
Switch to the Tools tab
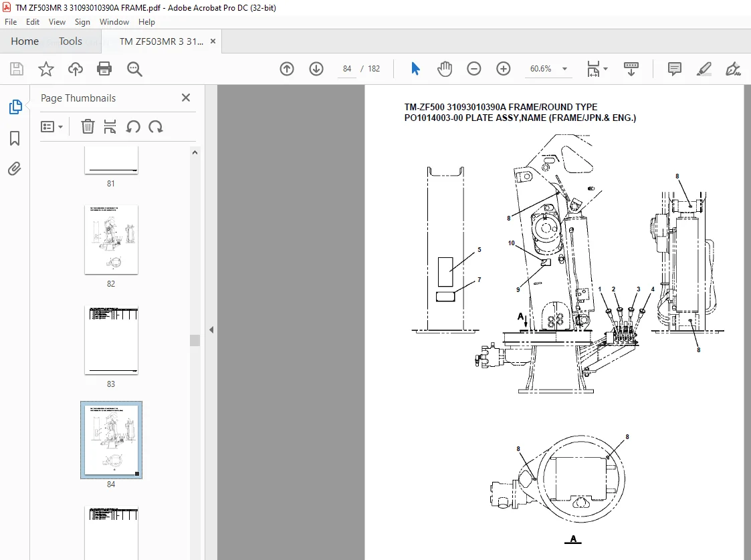pos(70,41)
